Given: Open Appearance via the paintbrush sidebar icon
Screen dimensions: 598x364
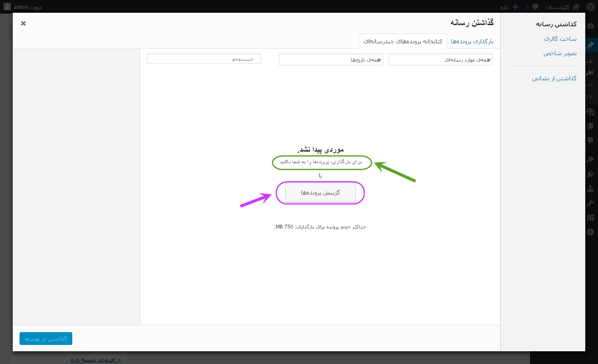Looking at the screenshot, I should pyautogui.click(x=590, y=159).
